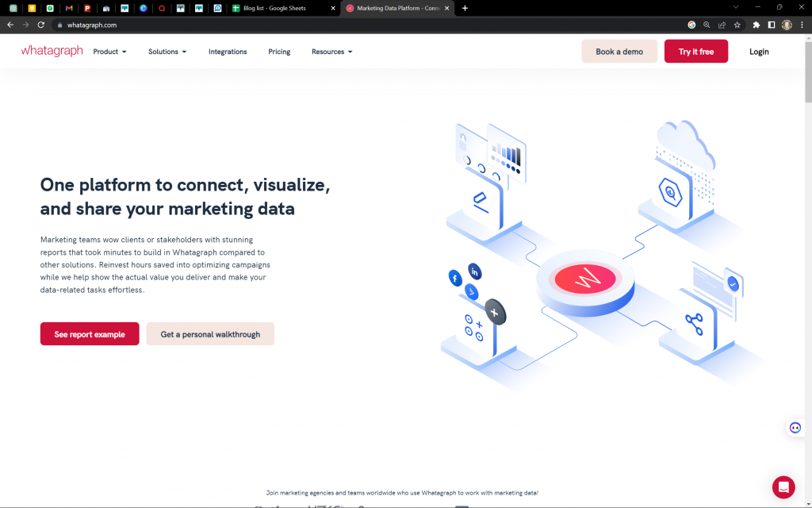Click Get a personal walkthrough button
Image resolution: width=812 pixels, height=508 pixels.
click(210, 334)
